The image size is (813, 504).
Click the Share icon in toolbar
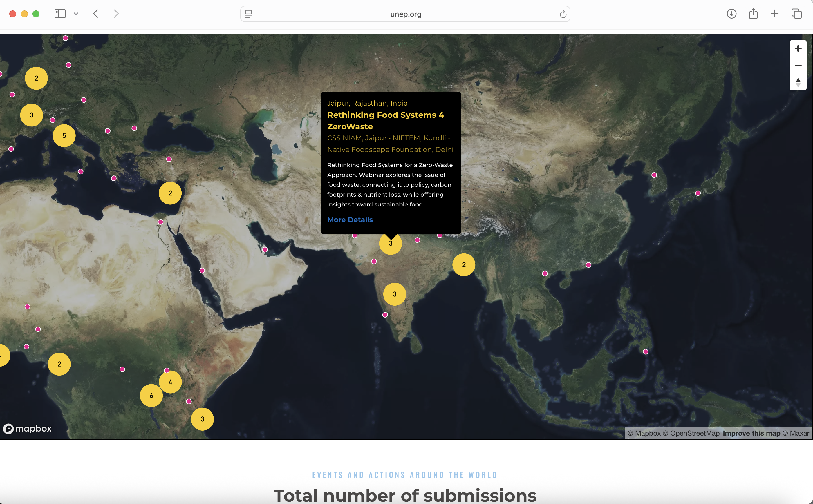(x=753, y=14)
